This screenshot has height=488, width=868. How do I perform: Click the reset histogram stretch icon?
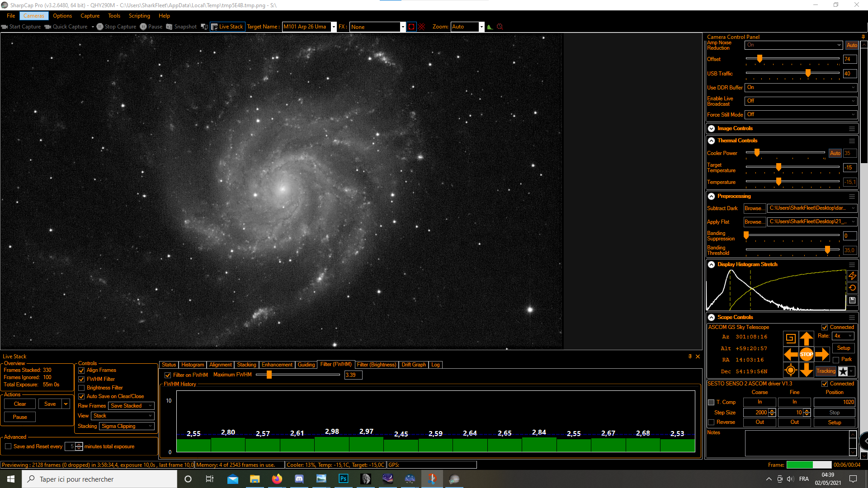coord(852,288)
